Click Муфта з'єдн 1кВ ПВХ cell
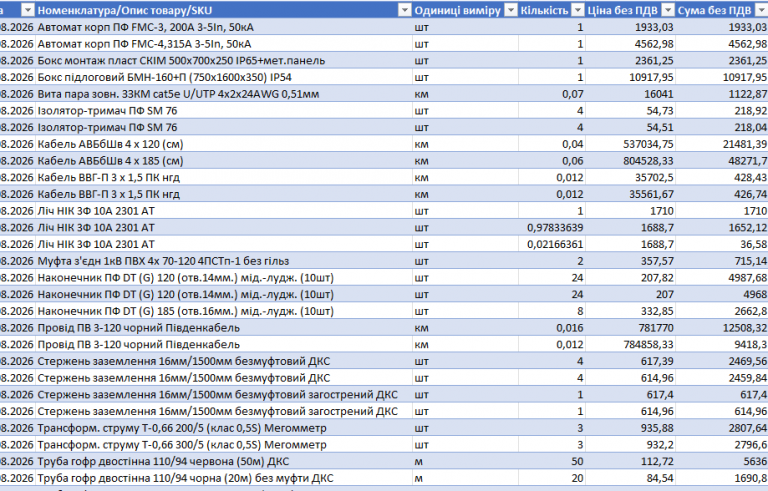 click(x=224, y=261)
